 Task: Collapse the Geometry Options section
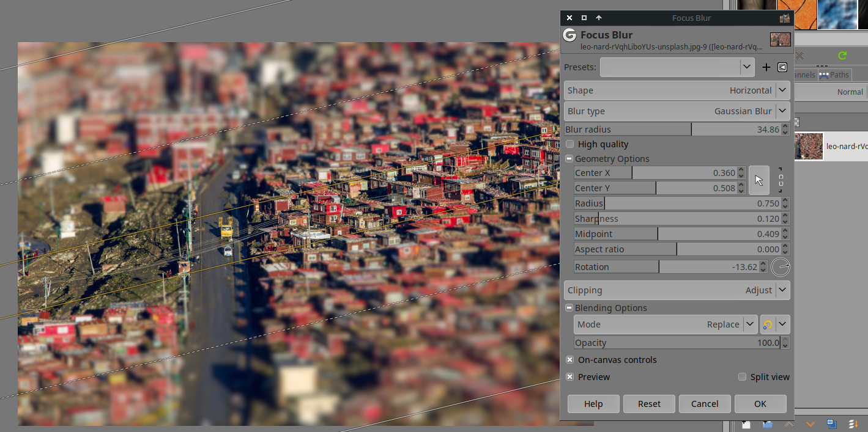[x=569, y=159]
